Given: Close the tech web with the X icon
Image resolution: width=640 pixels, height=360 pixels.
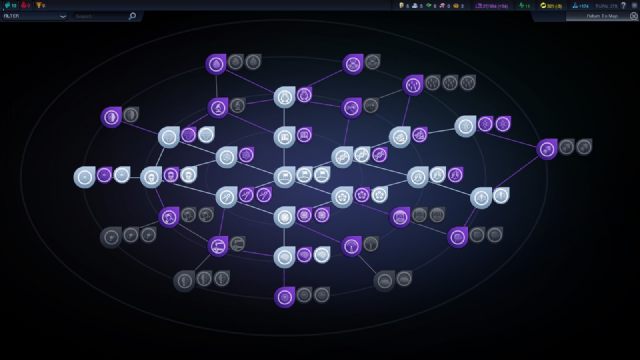Looking at the screenshot, I should click(633, 16).
